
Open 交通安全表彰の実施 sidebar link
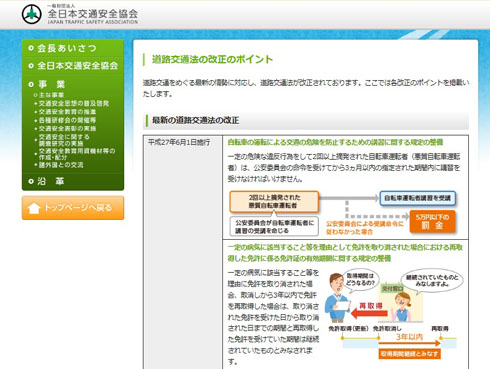(67, 128)
